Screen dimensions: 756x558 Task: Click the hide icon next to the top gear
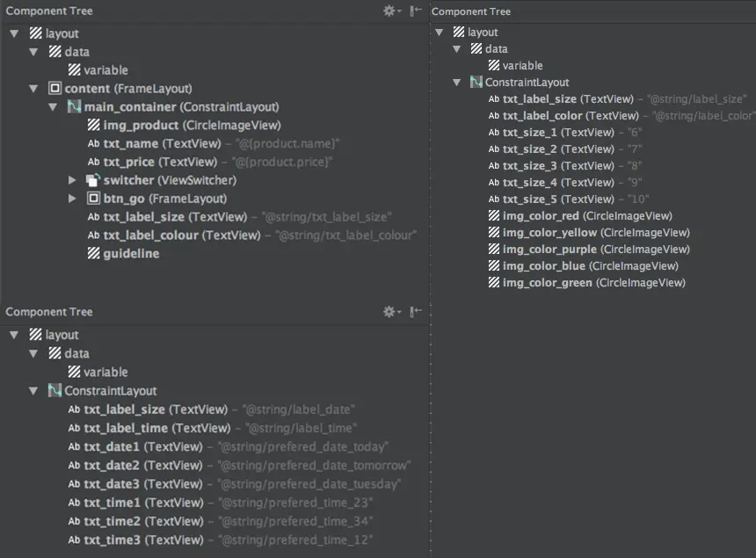413,11
